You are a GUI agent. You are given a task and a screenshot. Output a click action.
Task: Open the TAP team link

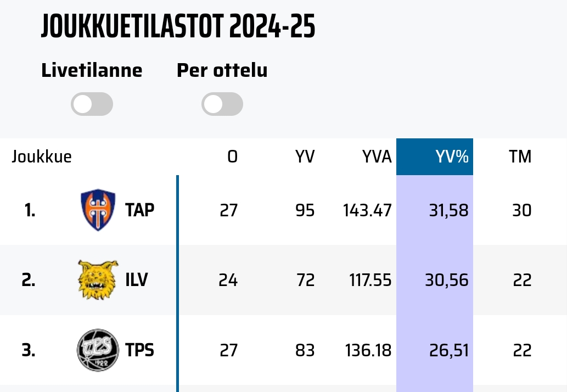(139, 210)
